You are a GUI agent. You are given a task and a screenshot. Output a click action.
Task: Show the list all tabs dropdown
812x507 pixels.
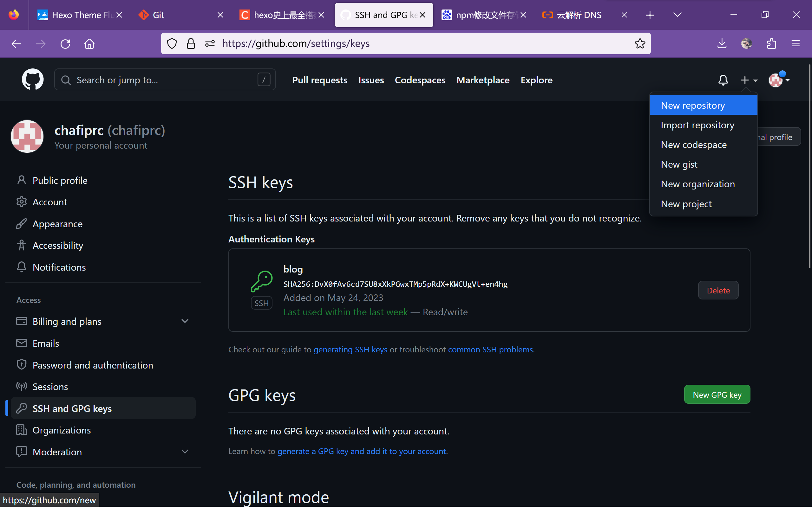(677, 15)
